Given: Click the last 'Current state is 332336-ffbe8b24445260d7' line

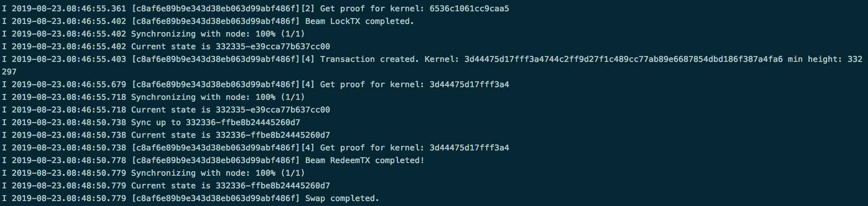Looking at the screenshot, I should [166, 186].
